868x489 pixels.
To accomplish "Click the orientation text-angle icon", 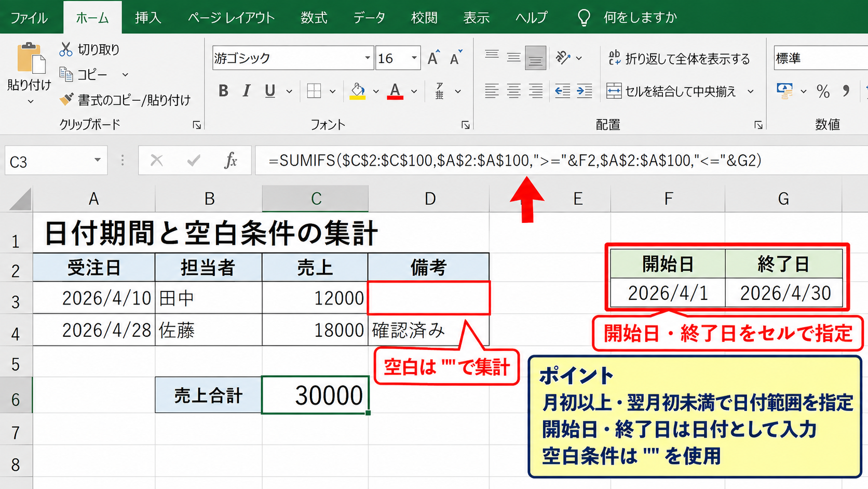I will (563, 58).
